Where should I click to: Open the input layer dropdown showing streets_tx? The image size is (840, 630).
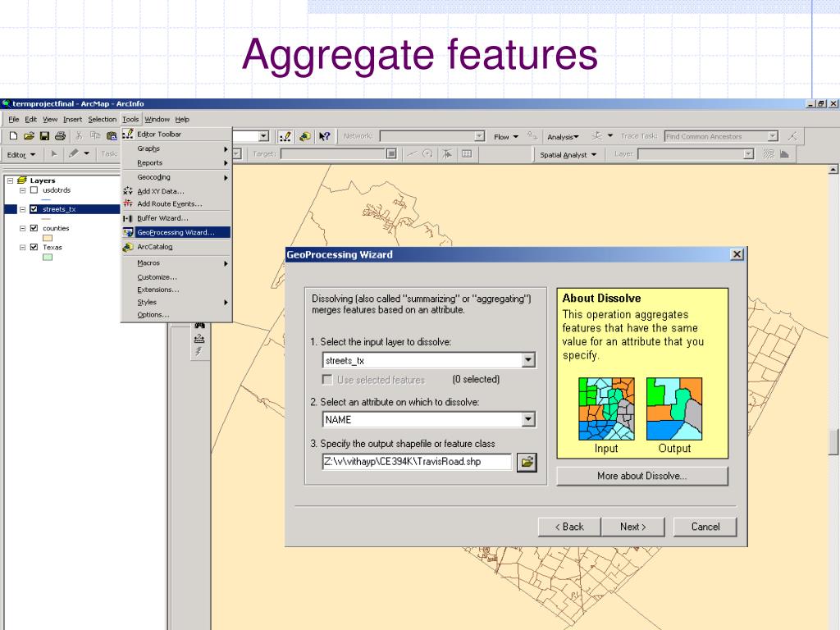528,360
